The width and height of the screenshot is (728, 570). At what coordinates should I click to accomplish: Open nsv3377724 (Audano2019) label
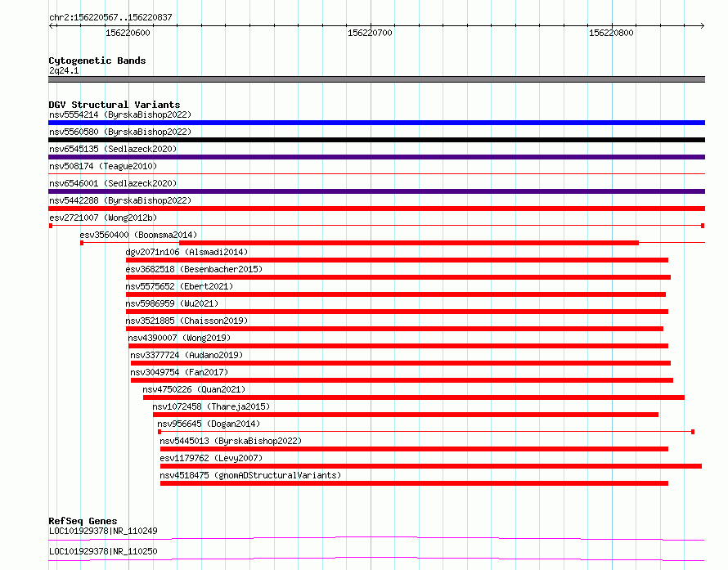coord(186,355)
